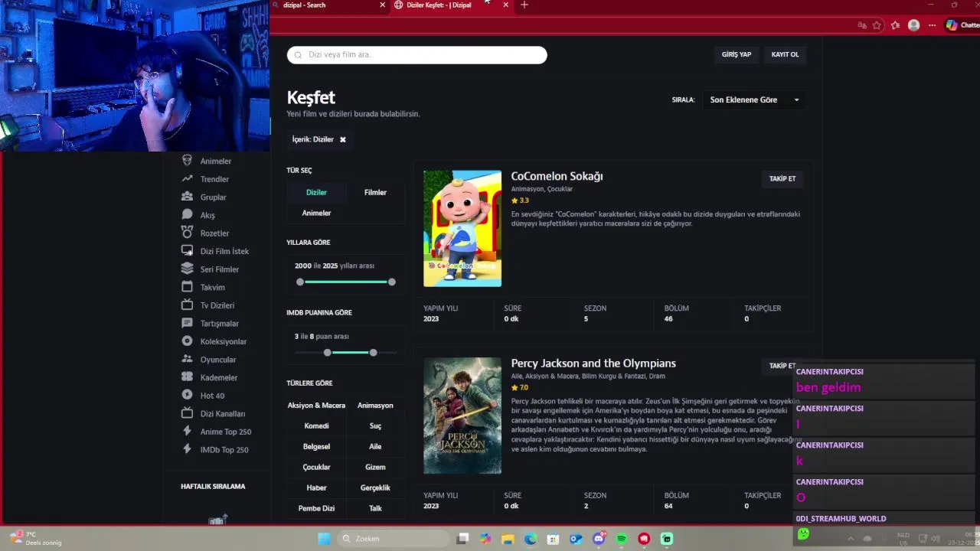This screenshot has width=980, height=551.
Task: Open Rozetler badge icon
Action: point(187,233)
